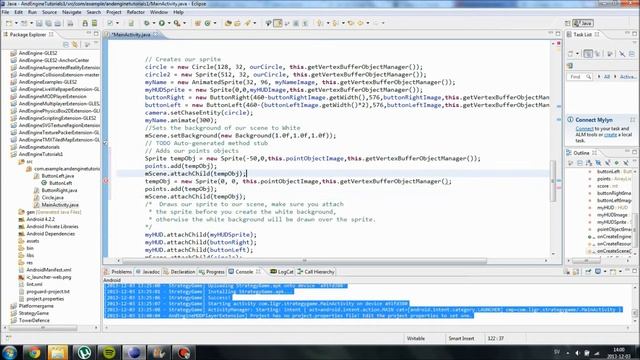
Task: Click the All filter in Task List
Action: [607, 77]
